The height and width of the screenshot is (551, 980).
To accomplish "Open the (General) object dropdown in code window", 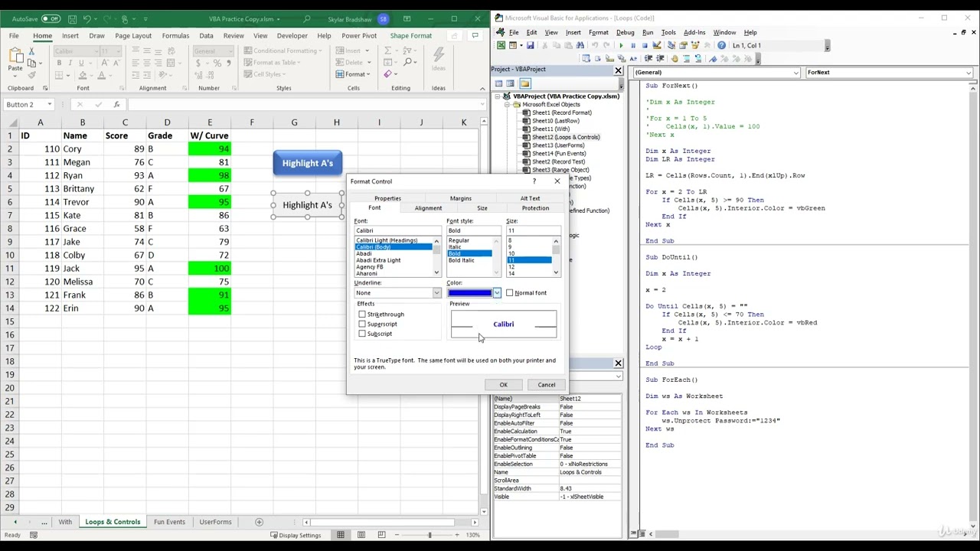I will [796, 73].
